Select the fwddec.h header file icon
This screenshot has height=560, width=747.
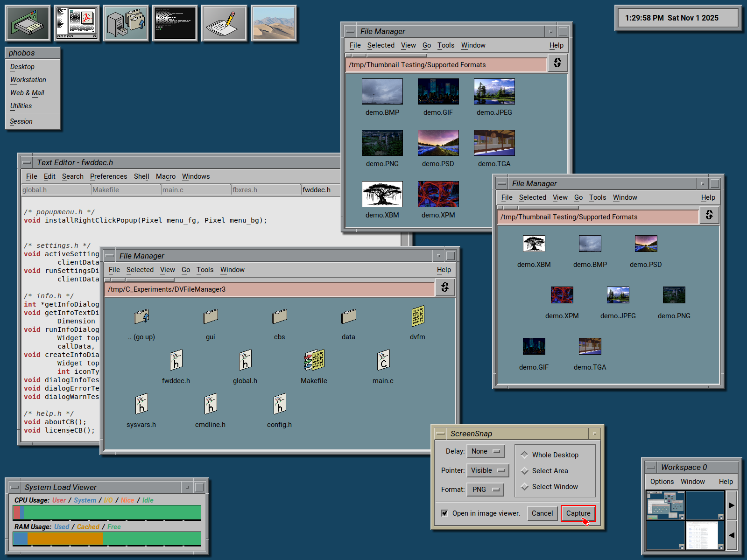tap(176, 360)
